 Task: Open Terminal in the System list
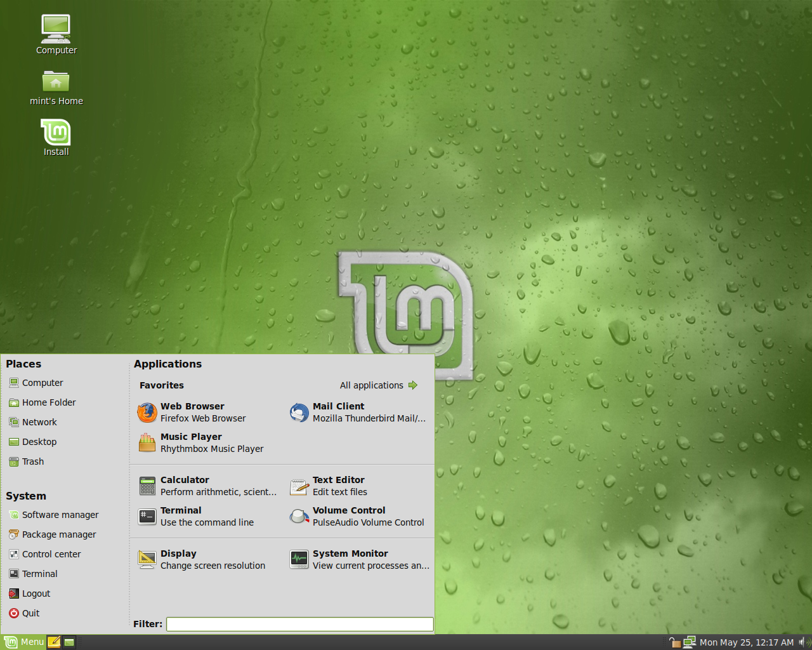click(x=33, y=574)
